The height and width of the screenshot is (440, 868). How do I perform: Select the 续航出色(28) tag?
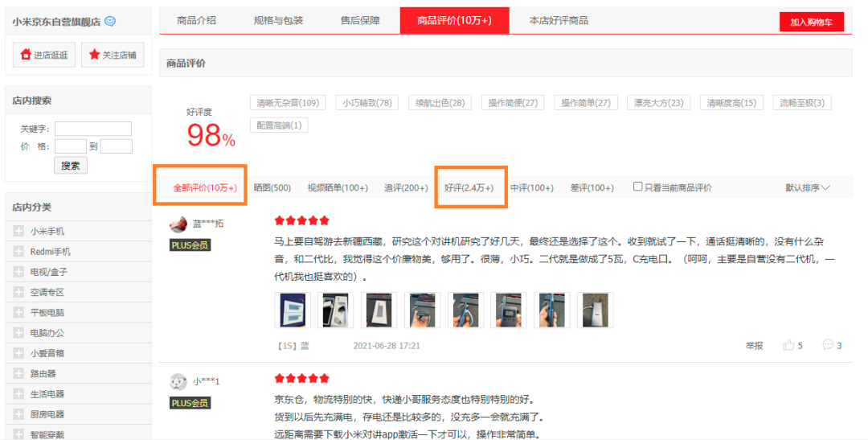coord(440,102)
